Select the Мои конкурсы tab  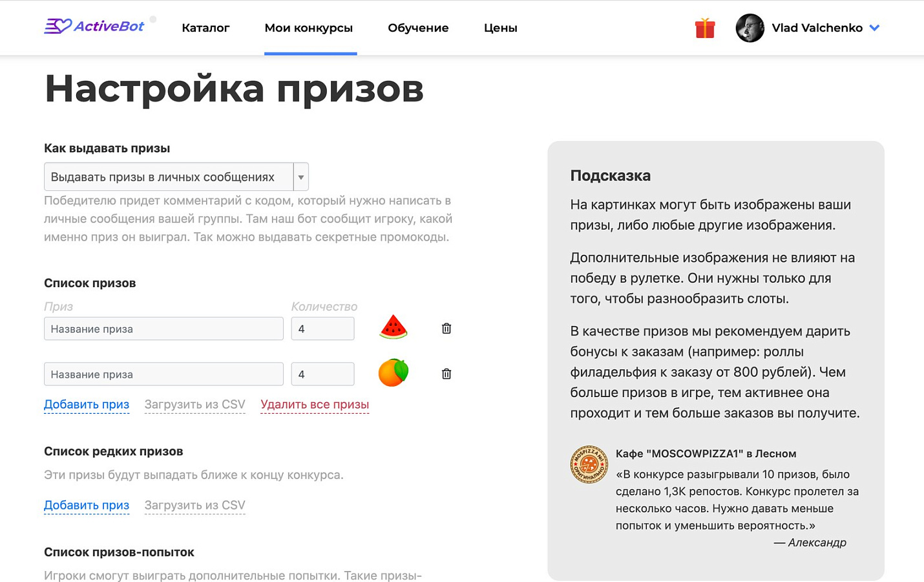tap(309, 28)
